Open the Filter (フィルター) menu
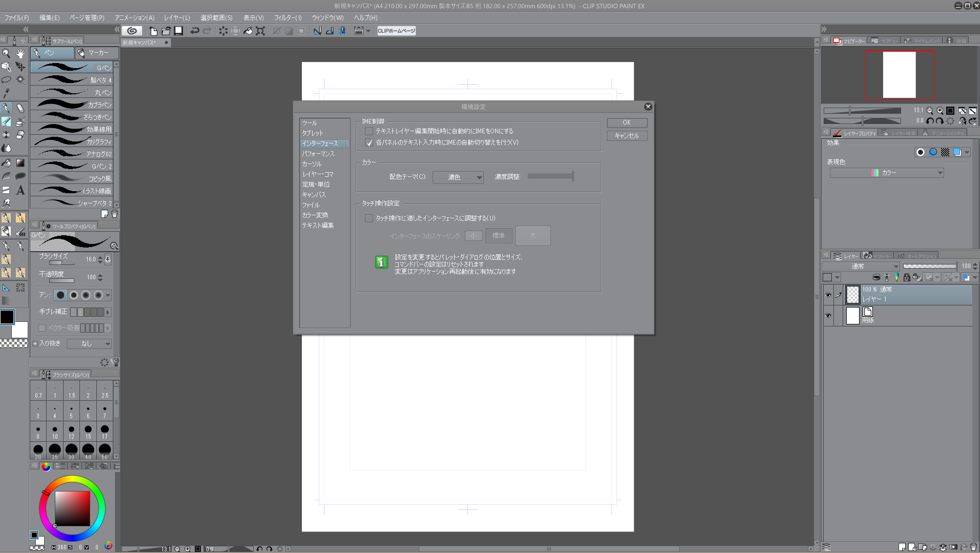Image resolution: width=980 pixels, height=553 pixels. [288, 17]
